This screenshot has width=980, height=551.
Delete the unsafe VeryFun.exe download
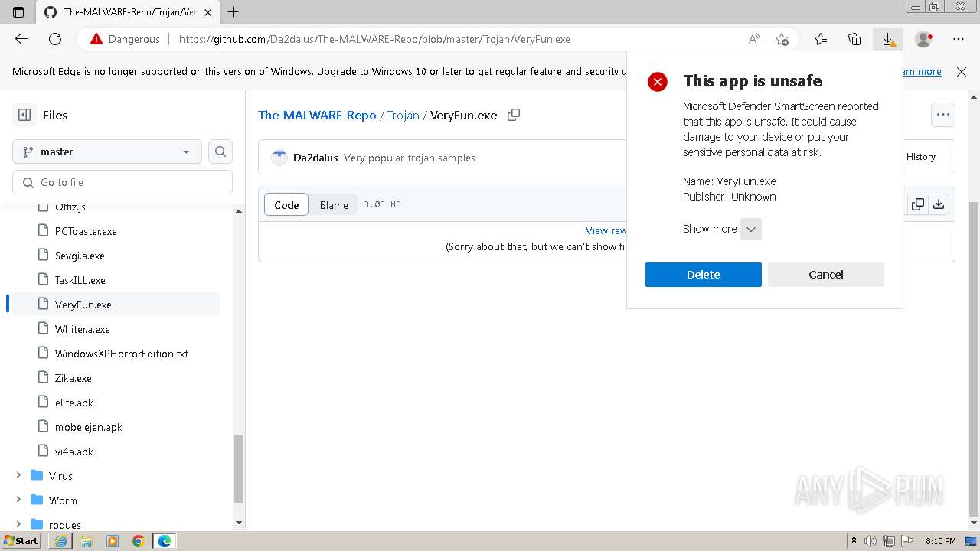coord(704,275)
